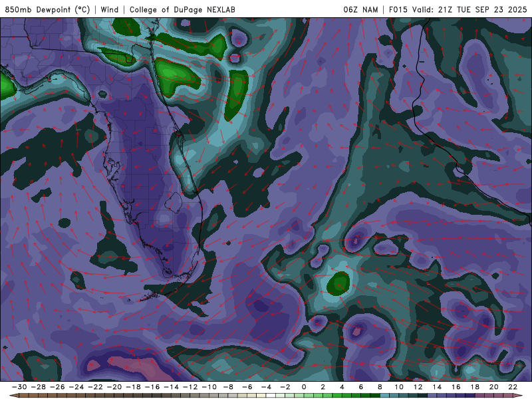
Task: Click the 16 label on the color scale
Action: pos(456,387)
